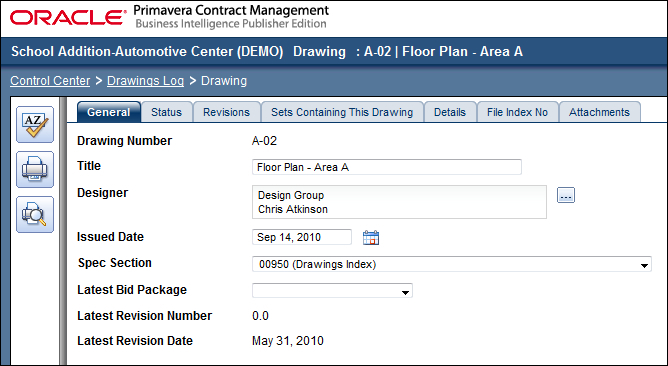Click the print icon in sidebar
This screenshot has height=366, width=668.
[35, 170]
